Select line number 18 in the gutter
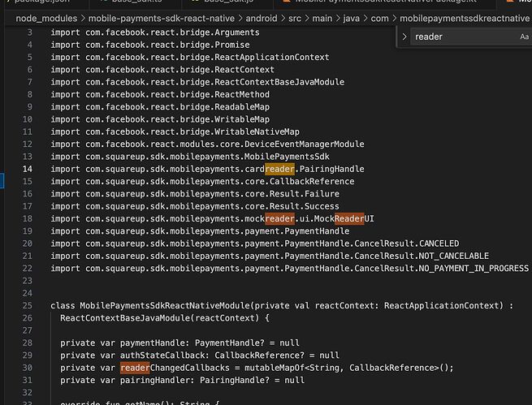 (28, 218)
